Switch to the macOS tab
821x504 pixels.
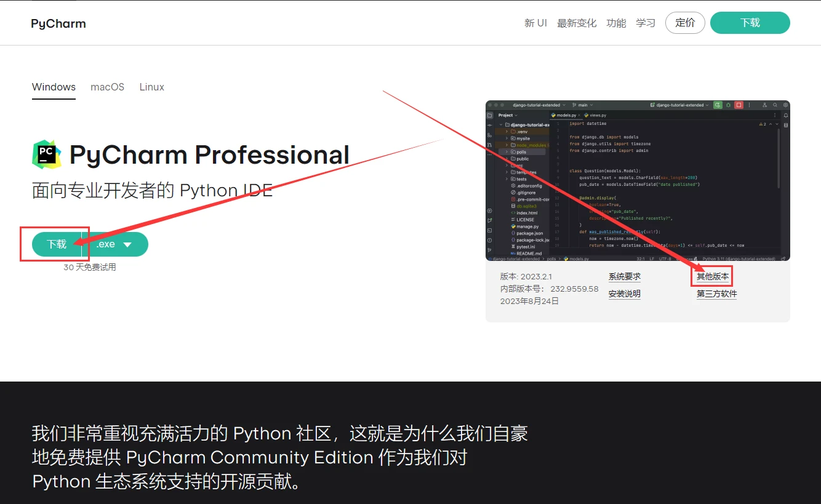107,87
